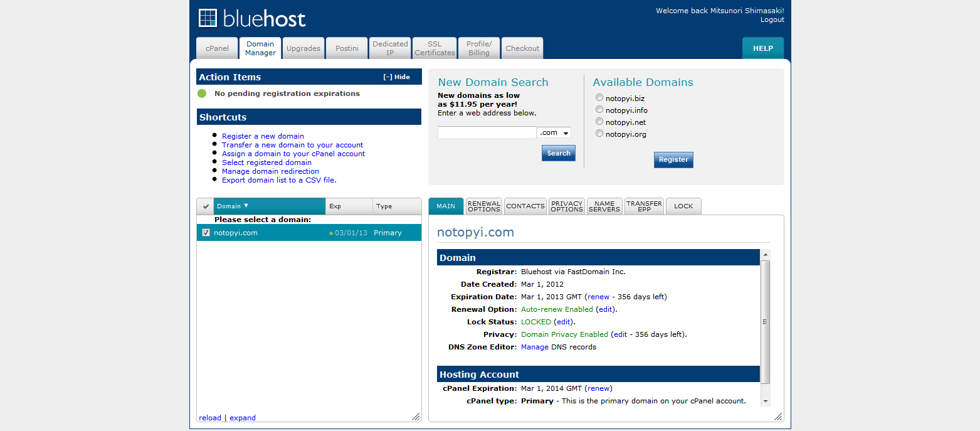Click renew link beside cPanel Expiration
The height and width of the screenshot is (431, 980).
coord(599,388)
